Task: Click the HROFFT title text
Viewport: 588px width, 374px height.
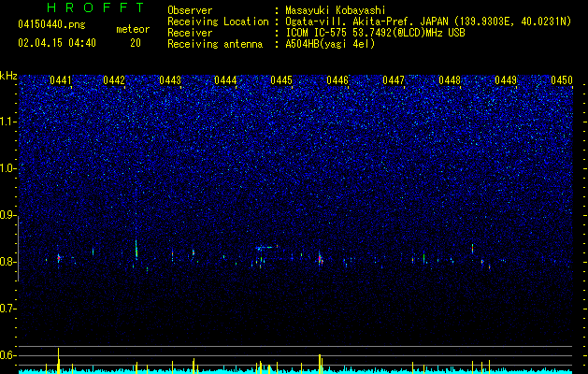Action: point(96,7)
